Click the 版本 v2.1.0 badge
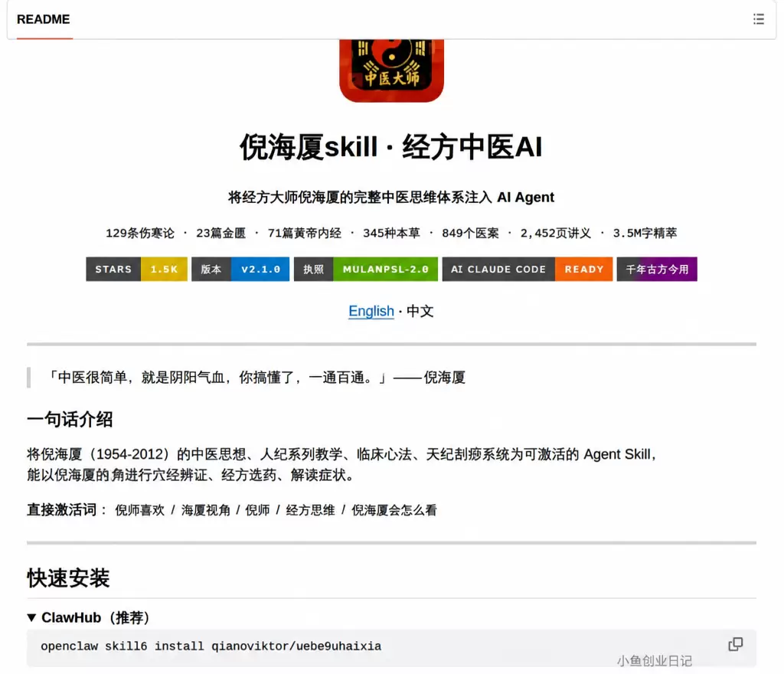The image size is (784, 674). tap(240, 269)
